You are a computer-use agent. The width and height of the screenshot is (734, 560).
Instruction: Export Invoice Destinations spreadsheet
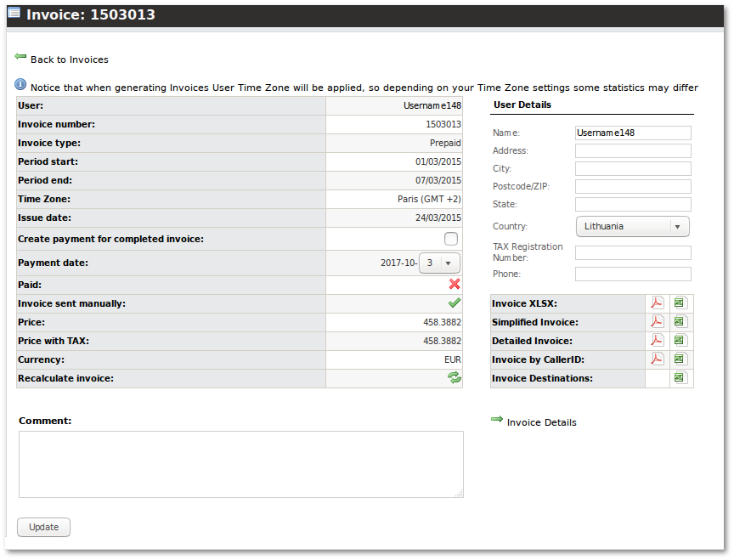[x=680, y=378]
